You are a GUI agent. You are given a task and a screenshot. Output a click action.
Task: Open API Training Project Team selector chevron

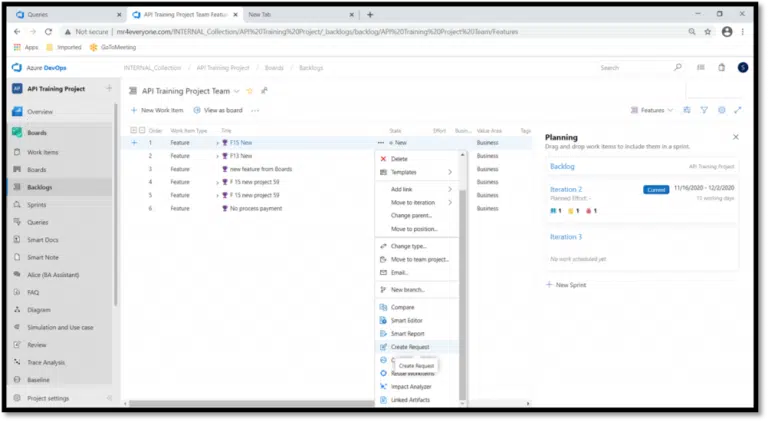point(236,91)
